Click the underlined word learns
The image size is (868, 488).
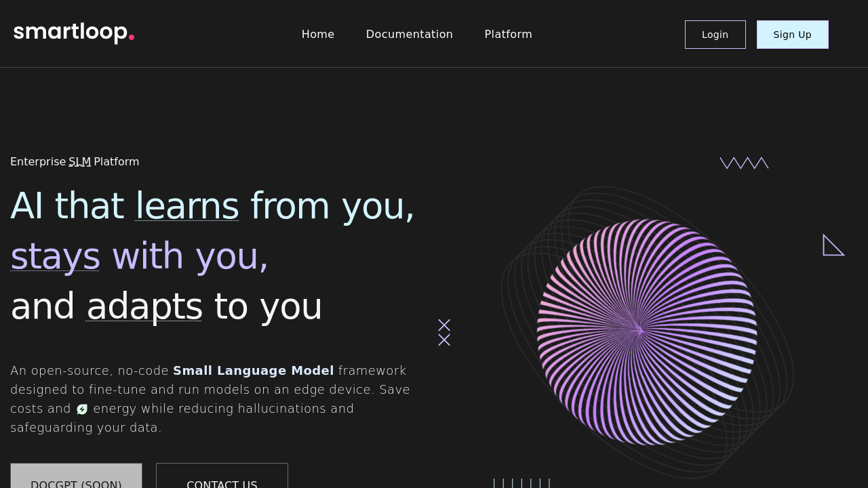186,206
